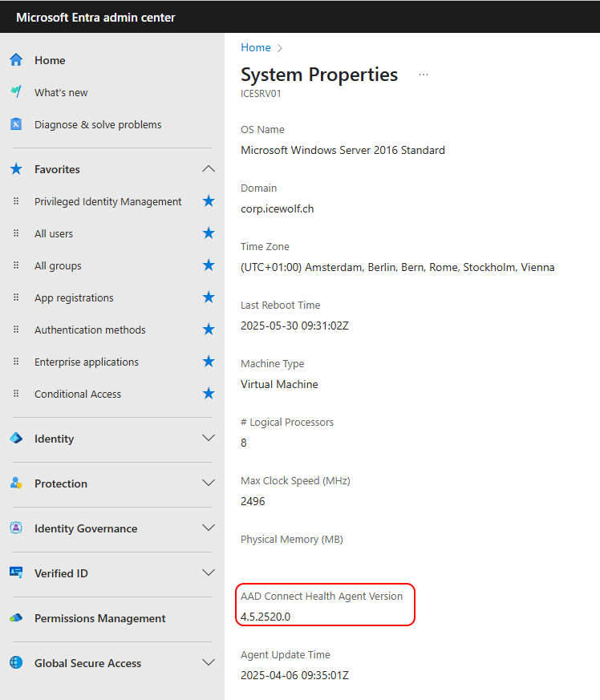This screenshot has width=600, height=700.
Task: Go to All groups
Action: (x=58, y=265)
